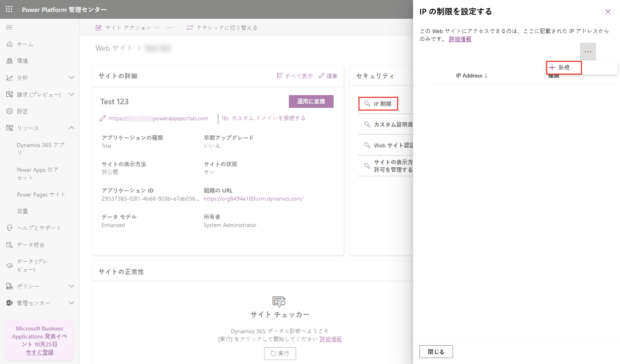Click the pencil icon beside site URL

[103, 118]
